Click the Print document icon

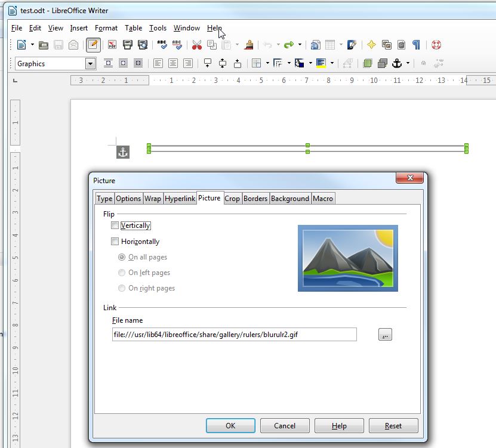127,45
